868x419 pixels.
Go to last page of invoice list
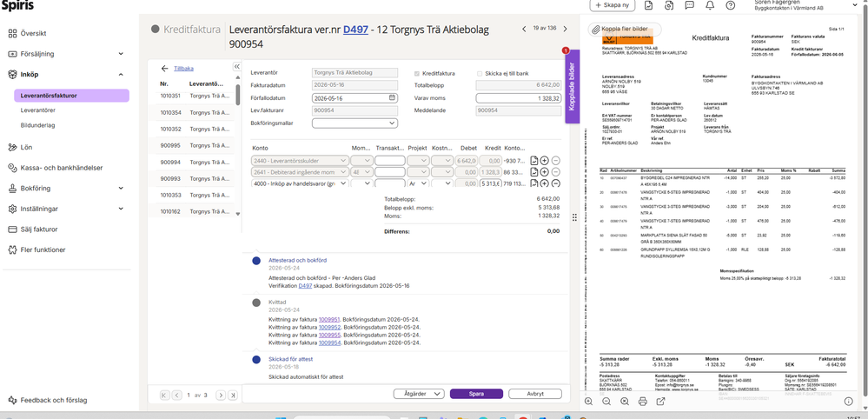[x=233, y=396]
